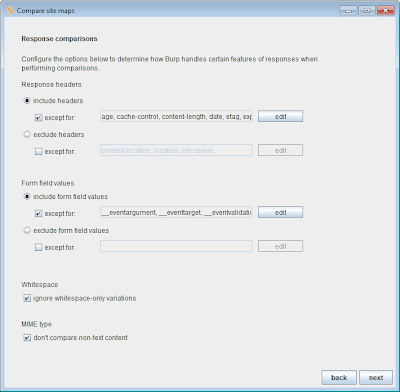Image resolution: width=400 pixels, height=392 pixels.
Task: Click the '__eventargument, __eventtarget' text field
Action: coord(176,212)
